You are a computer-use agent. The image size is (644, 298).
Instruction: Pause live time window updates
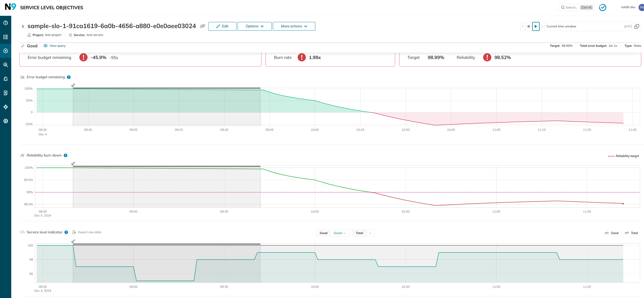[529, 26]
